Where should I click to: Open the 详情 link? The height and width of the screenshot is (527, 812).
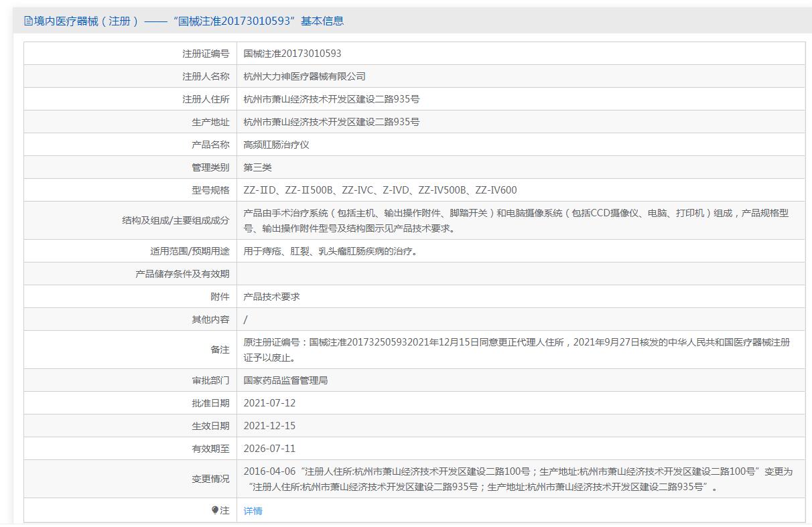coord(253,511)
